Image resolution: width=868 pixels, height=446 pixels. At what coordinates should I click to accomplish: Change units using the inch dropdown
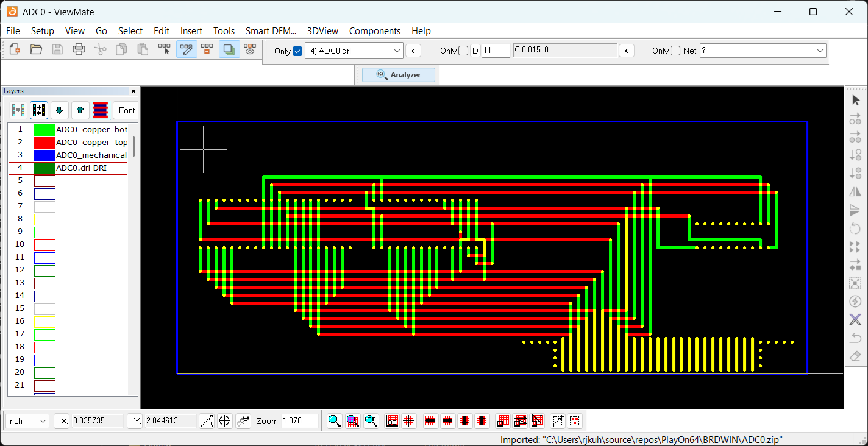26,420
